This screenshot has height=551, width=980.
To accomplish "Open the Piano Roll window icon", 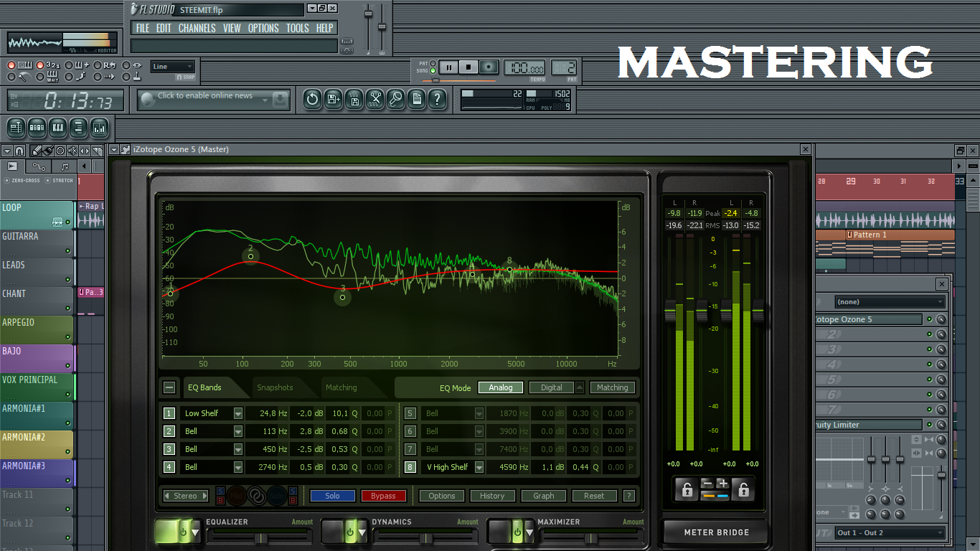I will pos(58,128).
